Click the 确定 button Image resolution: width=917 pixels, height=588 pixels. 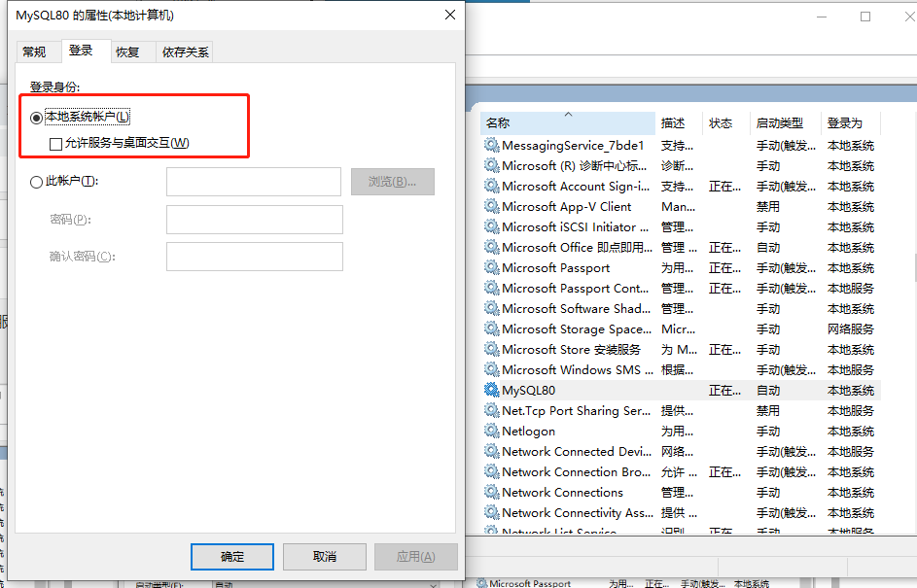231,557
